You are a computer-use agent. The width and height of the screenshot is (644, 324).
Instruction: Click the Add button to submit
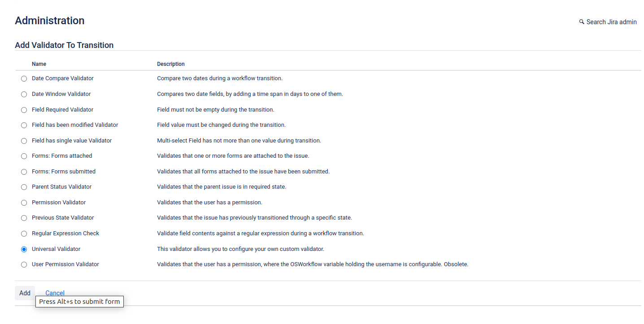[x=25, y=293]
